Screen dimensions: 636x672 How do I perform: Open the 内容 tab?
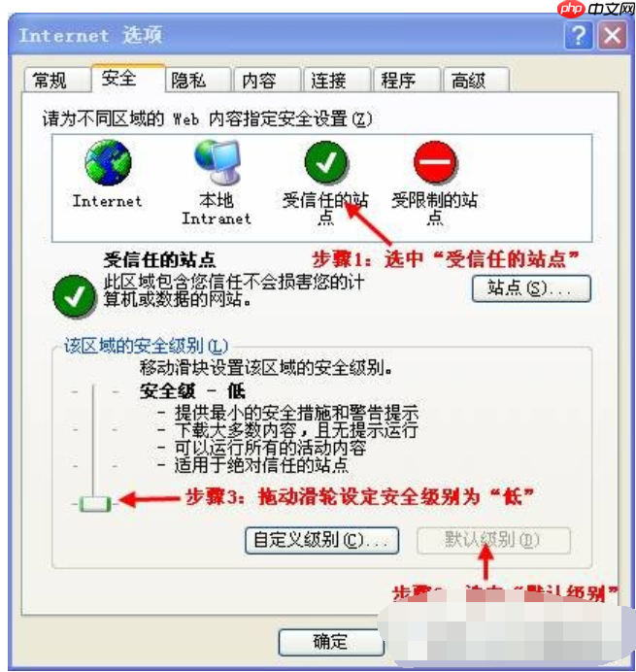click(x=267, y=81)
